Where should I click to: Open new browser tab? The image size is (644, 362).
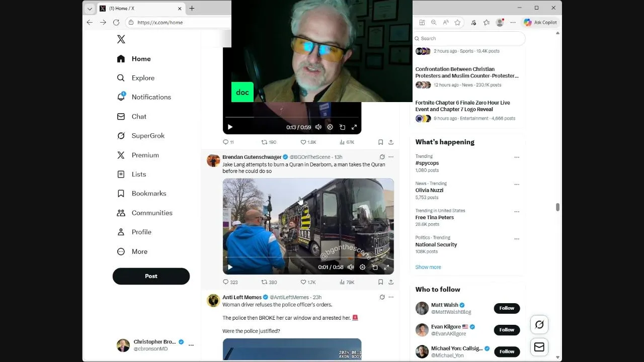(192, 8)
